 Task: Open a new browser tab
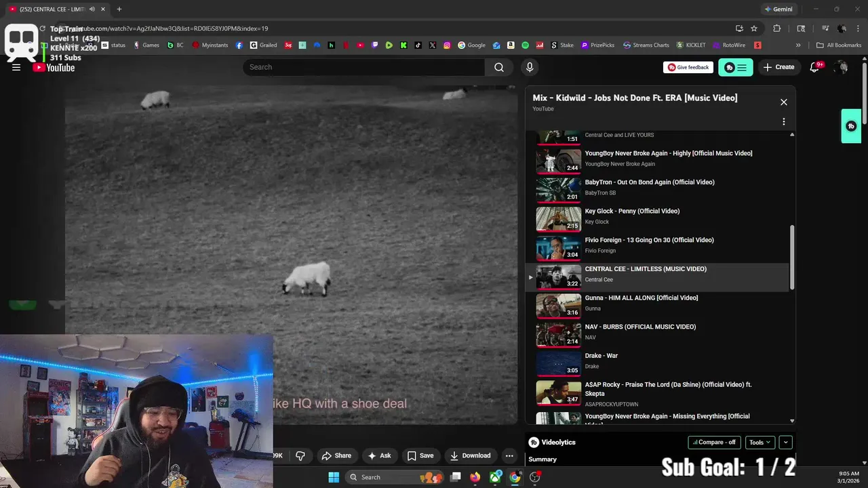[119, 9]
